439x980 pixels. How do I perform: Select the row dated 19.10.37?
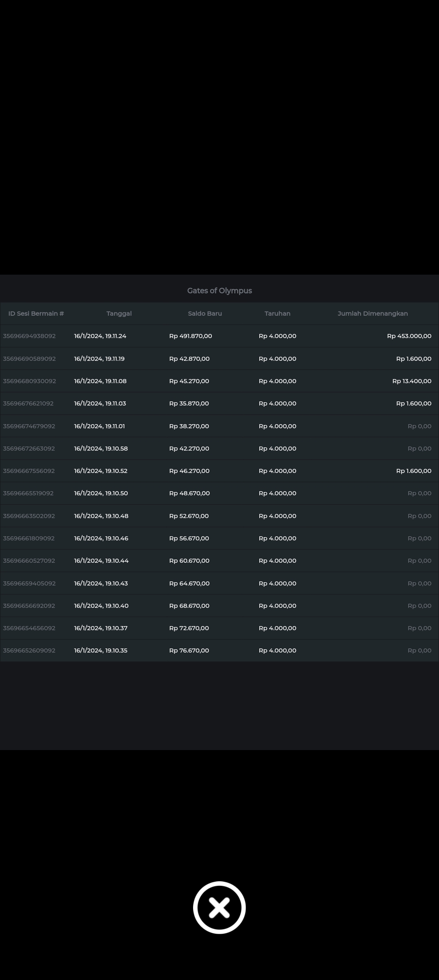pyautogui.click(x=101, y=628)
